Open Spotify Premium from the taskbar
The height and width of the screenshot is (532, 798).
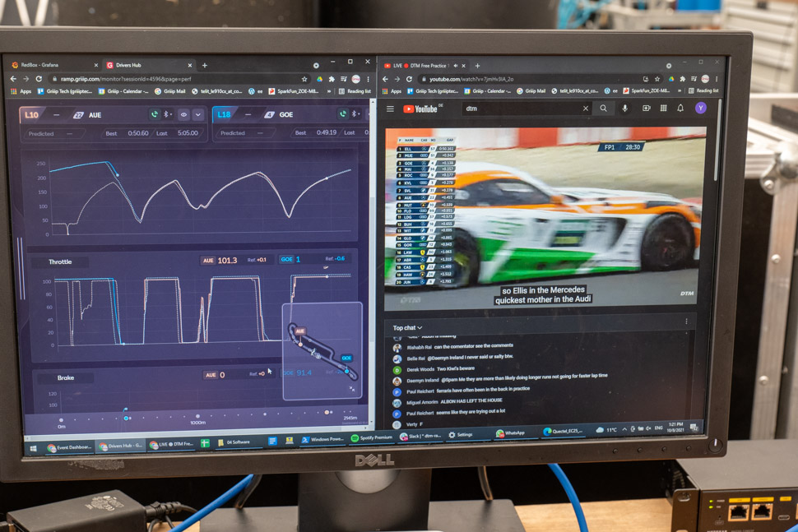tap(372, 437)
